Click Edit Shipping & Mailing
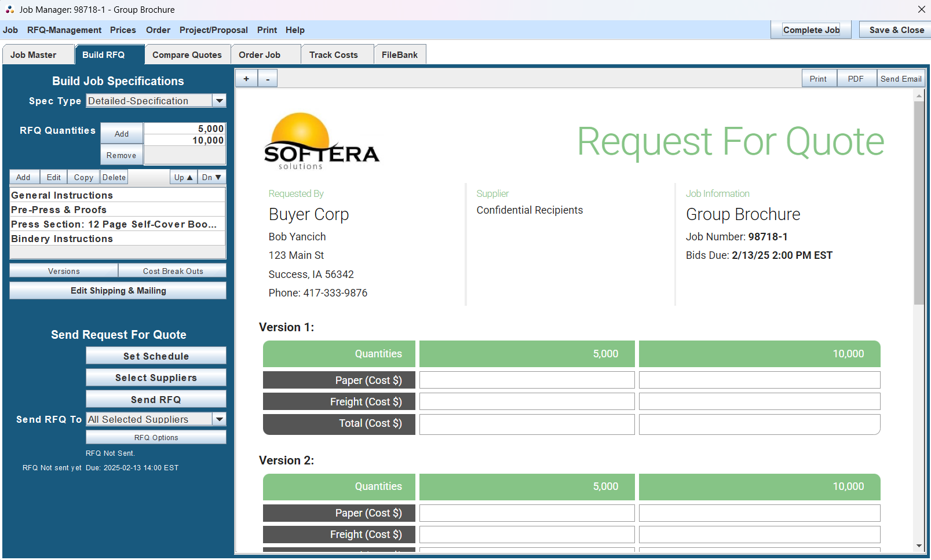931x560 pixels. (x=118, y=290)
